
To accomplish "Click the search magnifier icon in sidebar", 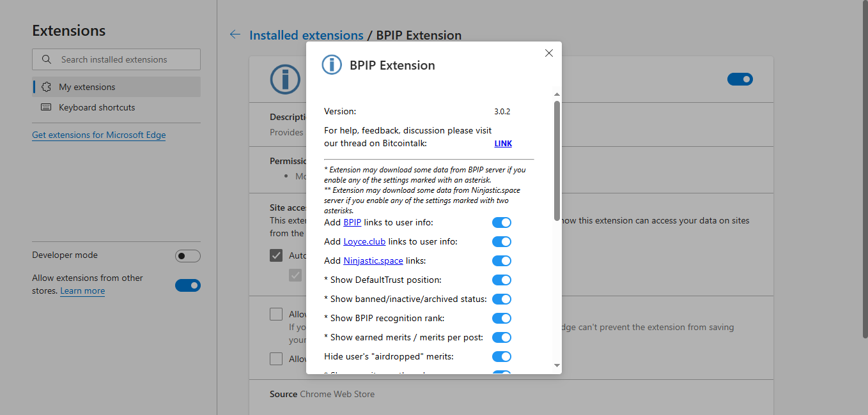I will pyautogui.click(x=47, y=59).
